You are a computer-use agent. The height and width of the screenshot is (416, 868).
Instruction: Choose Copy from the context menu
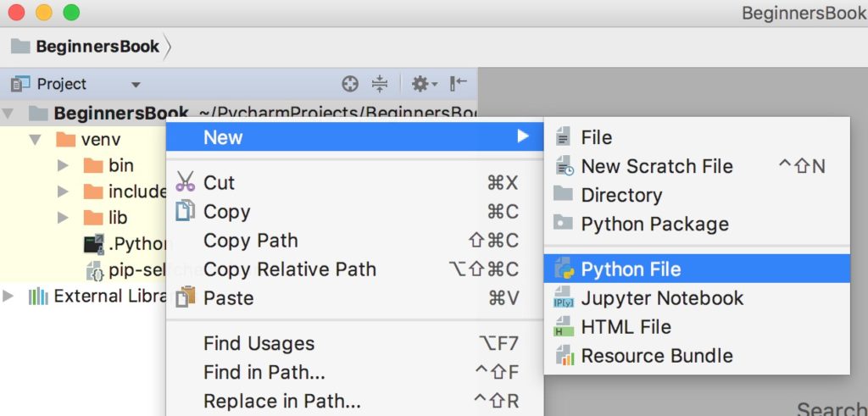[x=355, y=211]
